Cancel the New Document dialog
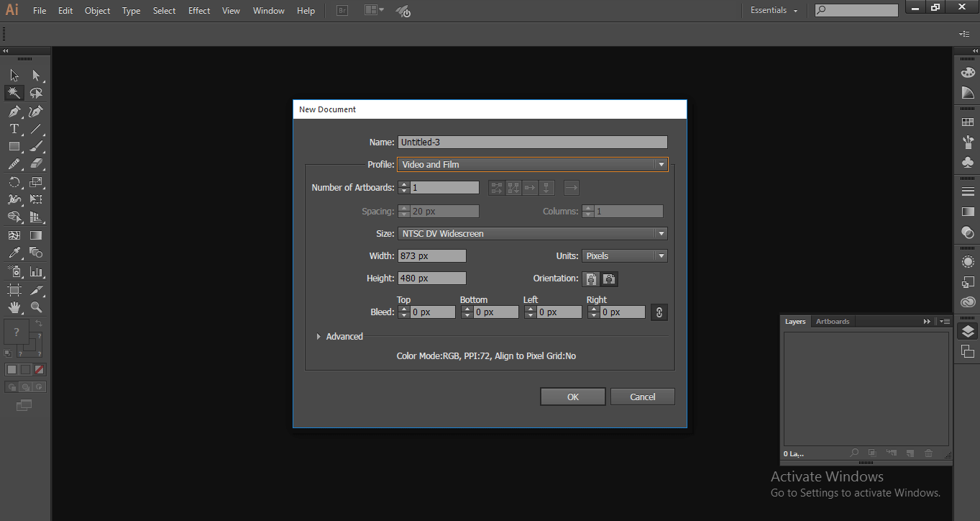The width and height of the screenshot is (980, 521). point(641,397)
